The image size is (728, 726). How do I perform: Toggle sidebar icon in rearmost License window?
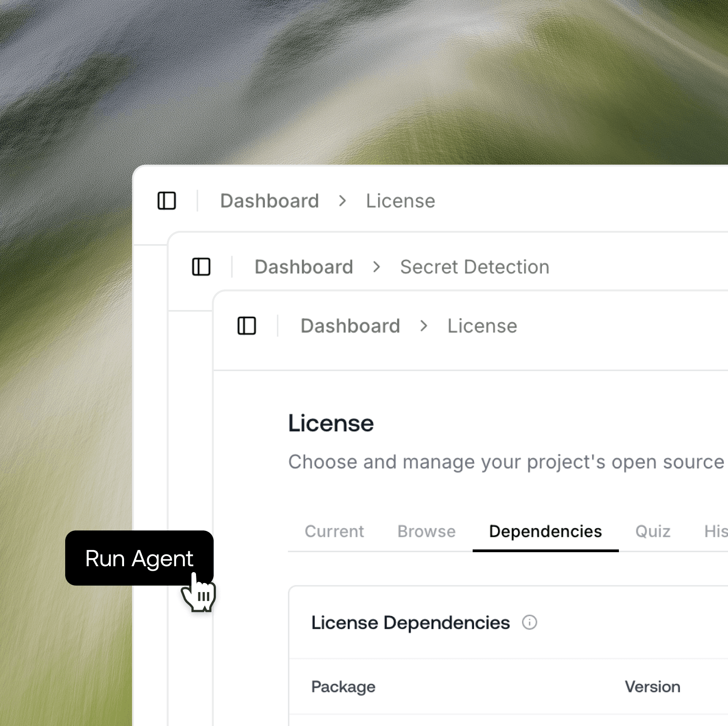[x=167, y=201]
